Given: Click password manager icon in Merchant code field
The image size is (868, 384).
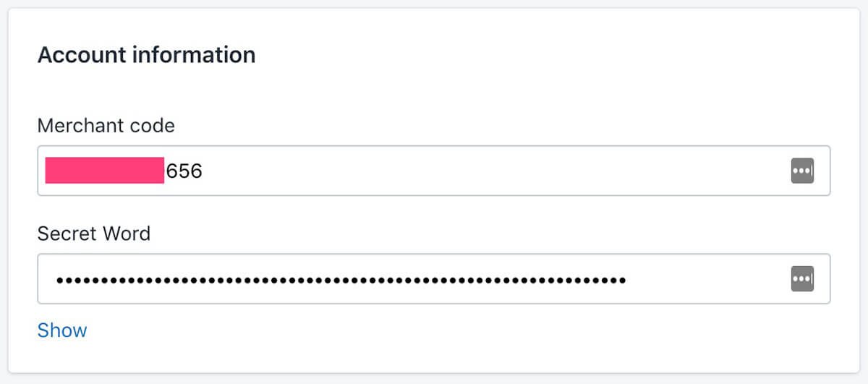Looking at the screenshot, I should [x=802, y=171].
